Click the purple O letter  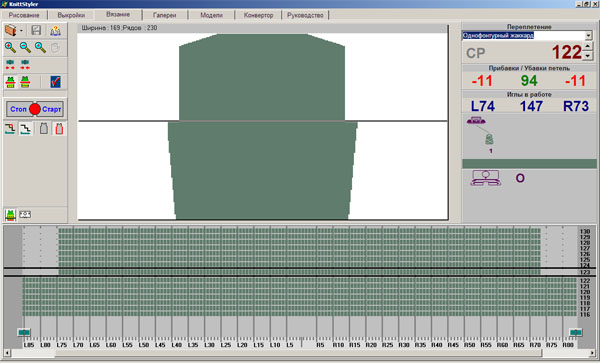point(520,178)
